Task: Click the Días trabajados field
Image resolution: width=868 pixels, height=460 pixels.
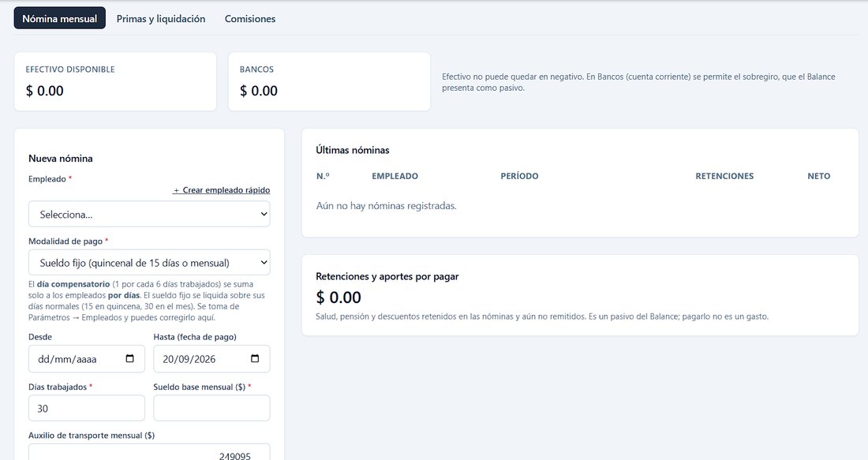Action: point(87,408)
